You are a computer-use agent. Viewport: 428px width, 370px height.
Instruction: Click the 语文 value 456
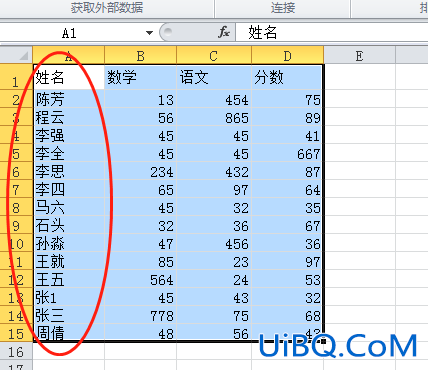click(214, 243)
